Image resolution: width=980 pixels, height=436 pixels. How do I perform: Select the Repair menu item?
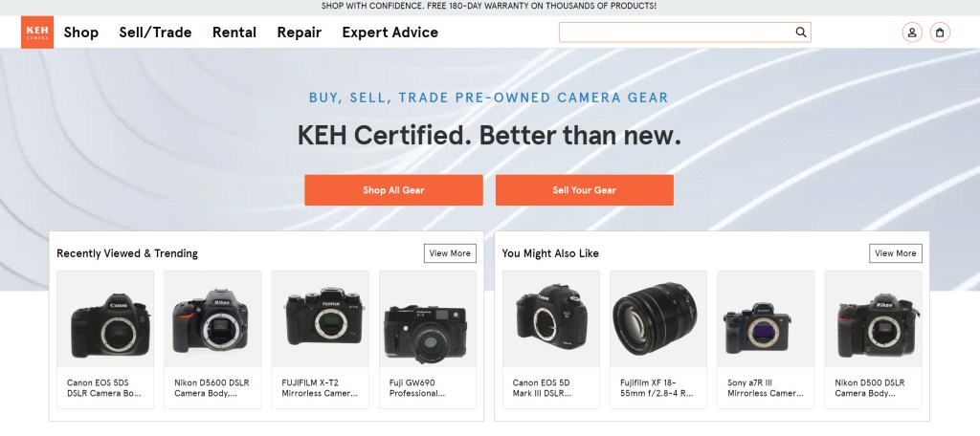tap(300, 33)
